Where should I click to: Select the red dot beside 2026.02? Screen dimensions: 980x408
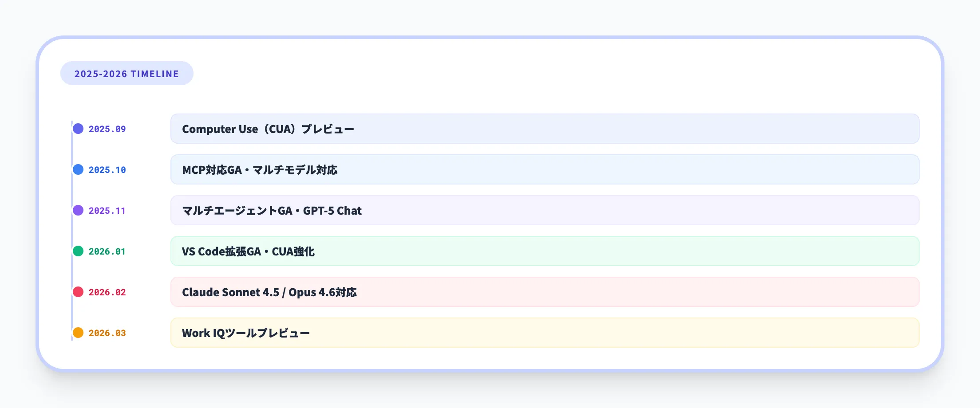(x=78, y=292)
